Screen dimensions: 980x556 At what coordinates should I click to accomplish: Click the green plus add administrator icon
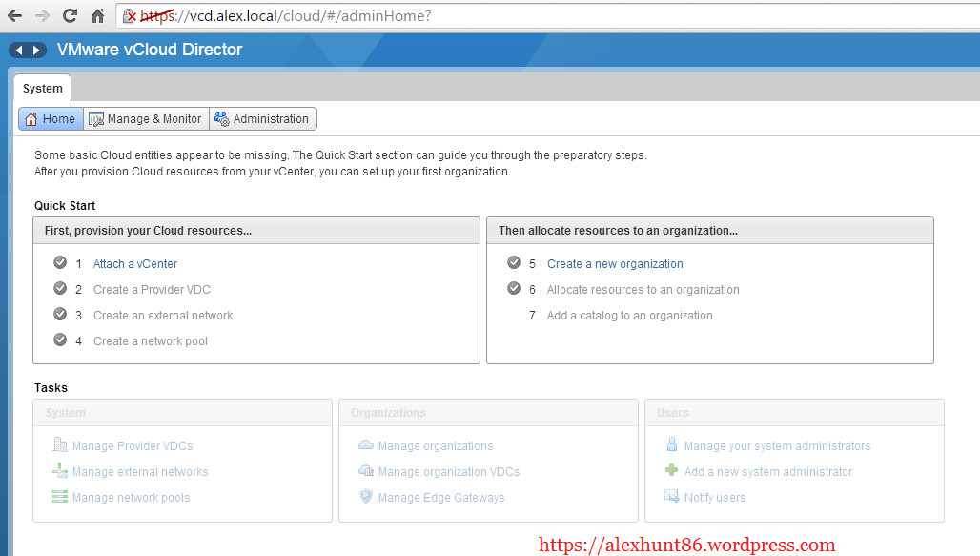[672, 470]
